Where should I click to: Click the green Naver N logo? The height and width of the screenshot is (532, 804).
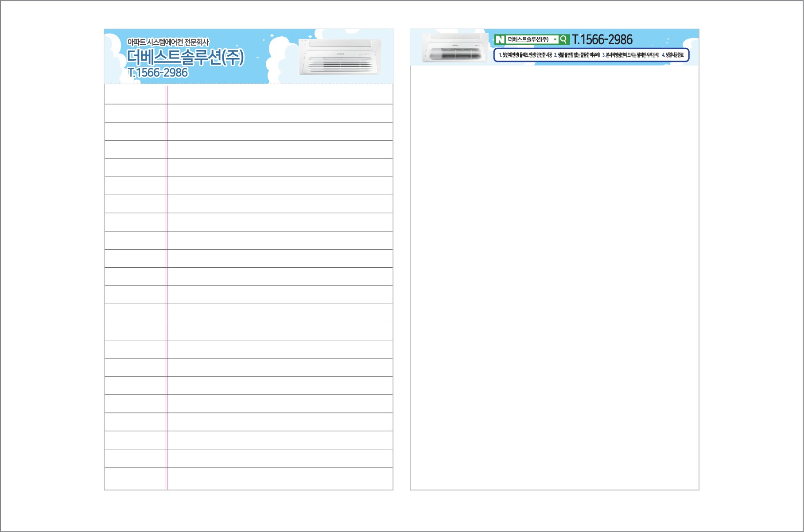coord(500,39)
